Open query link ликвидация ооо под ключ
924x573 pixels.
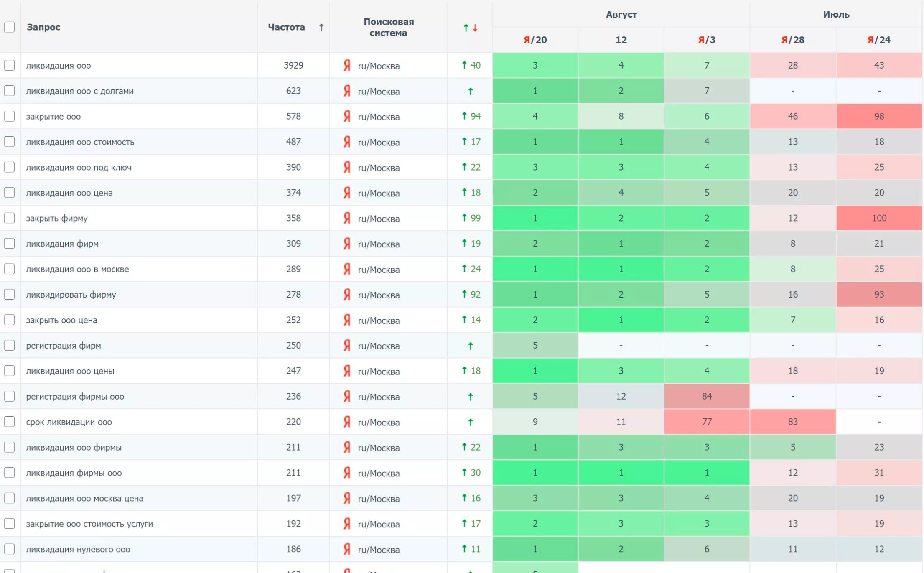click(79, 168)
